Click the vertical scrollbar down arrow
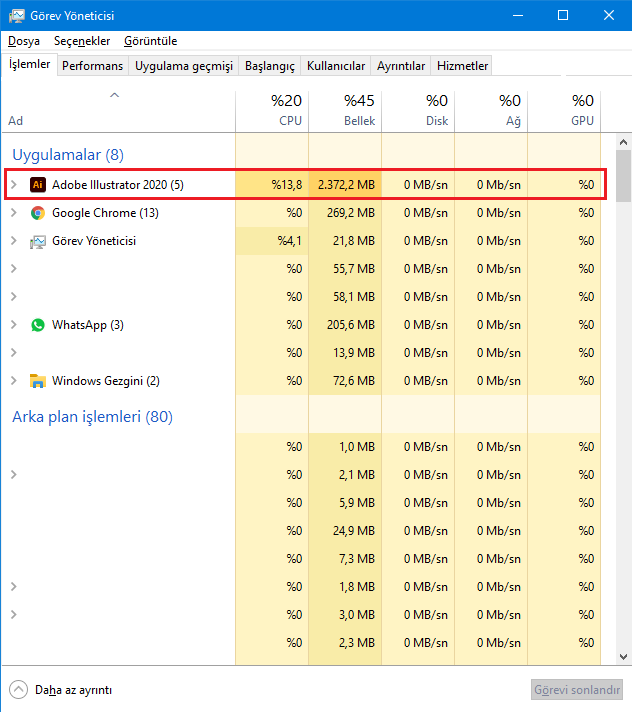The width and height of the screenshot is (632, 712). [623, 656]
